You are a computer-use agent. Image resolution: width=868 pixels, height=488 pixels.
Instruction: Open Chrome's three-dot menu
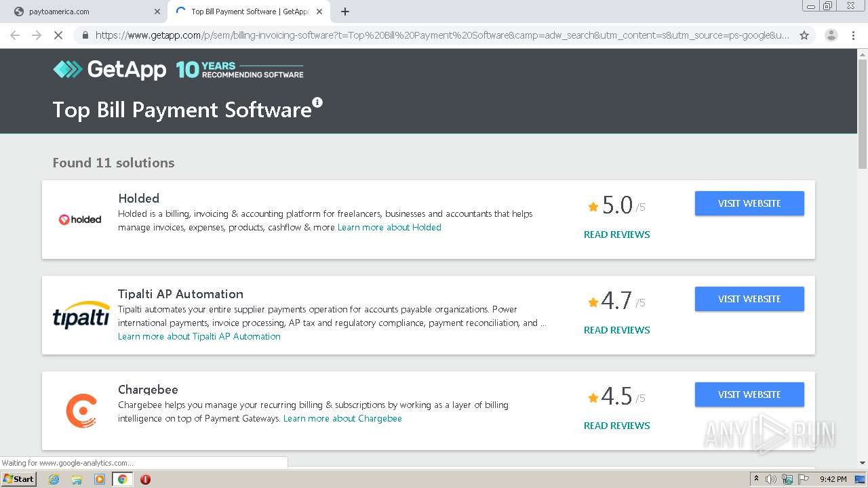pyautogui.click(x=853, y=35)
